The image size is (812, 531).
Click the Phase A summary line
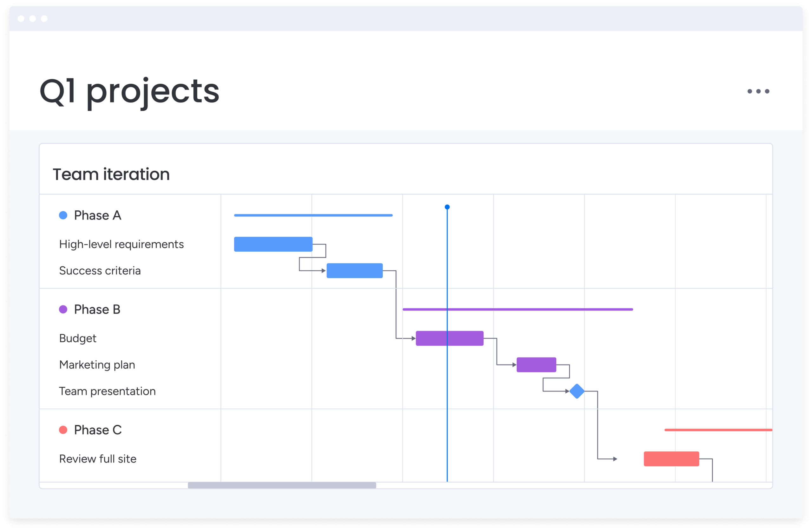click(x=313, y=215)
